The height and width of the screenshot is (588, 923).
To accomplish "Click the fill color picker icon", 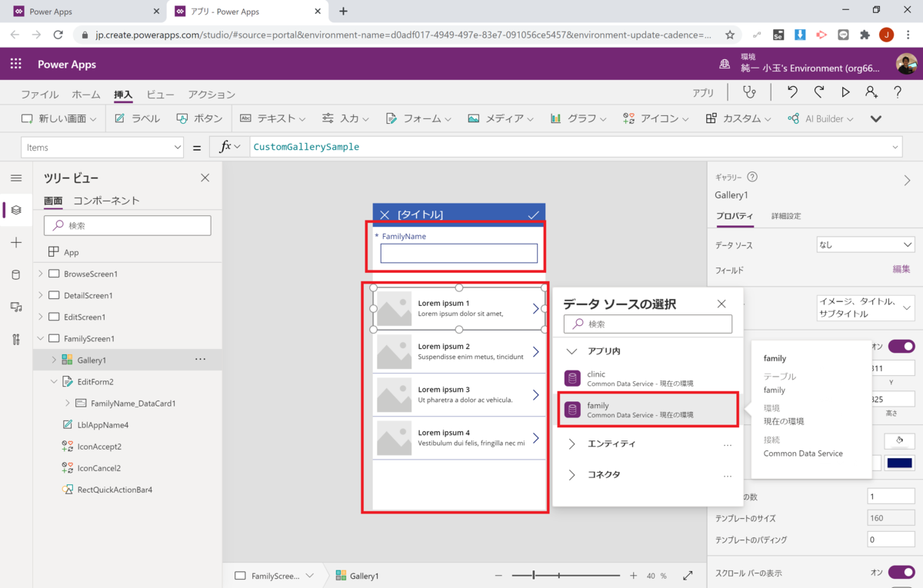I will pyautogui.click(x=899, y=440).
